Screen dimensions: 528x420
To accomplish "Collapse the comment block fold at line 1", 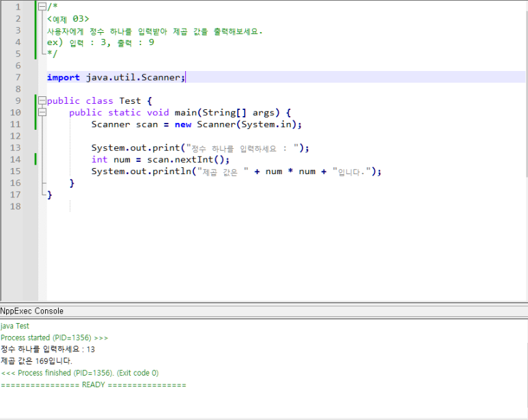I will coord(42,7).
